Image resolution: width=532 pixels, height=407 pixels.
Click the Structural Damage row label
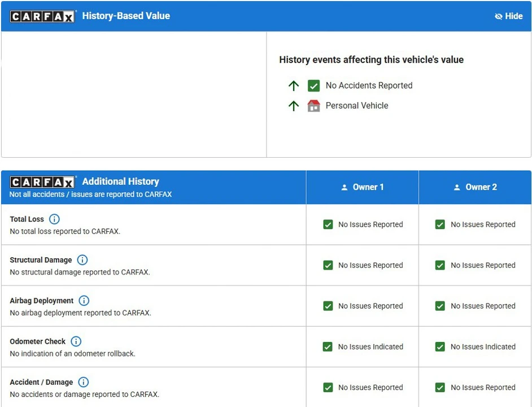[41, 260]
